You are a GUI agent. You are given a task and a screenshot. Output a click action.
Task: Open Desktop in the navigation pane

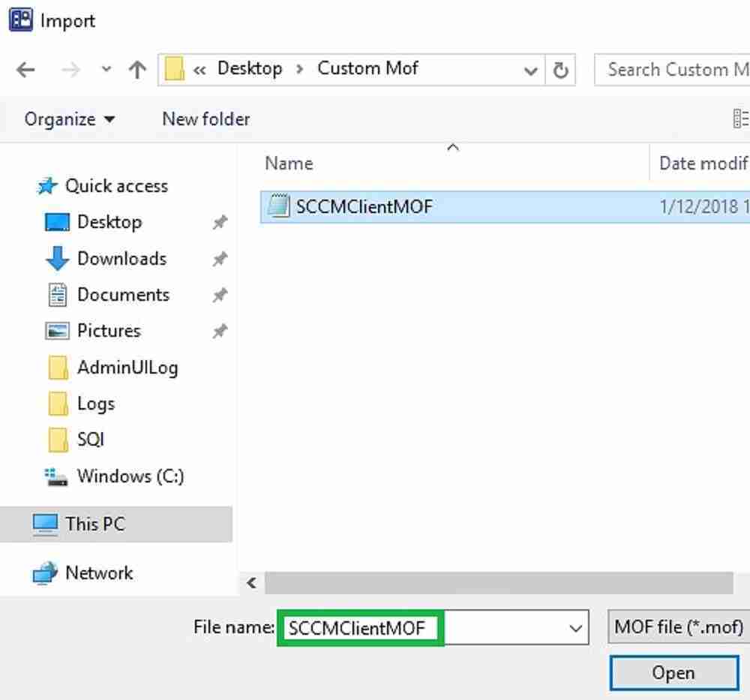[109, 222]
